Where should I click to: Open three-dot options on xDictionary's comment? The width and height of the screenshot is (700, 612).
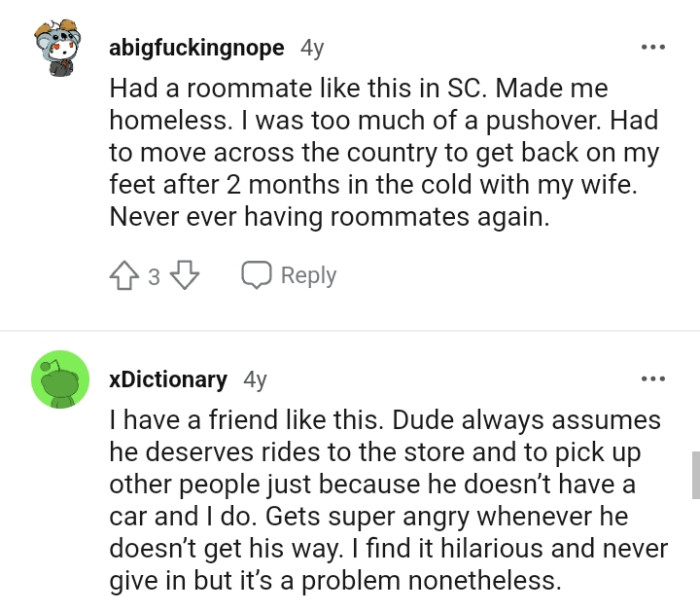tap(653, 379)
